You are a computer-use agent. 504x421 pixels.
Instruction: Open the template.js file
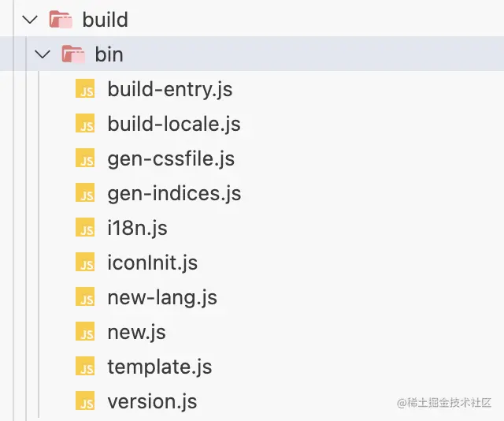159,367
